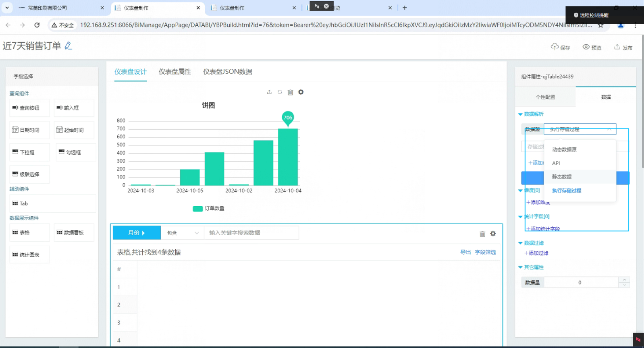Focus the 输入关键字搜索数据 search box
The image size is (644, 348).
tap(251, 233)
